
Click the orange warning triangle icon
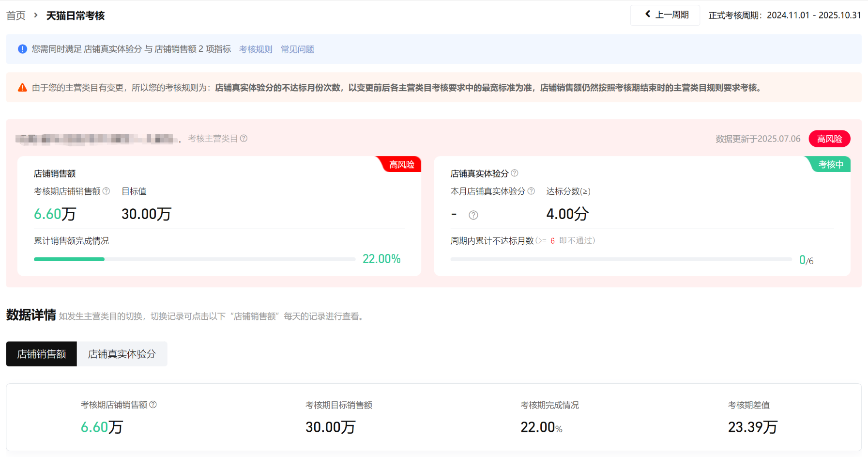pyautogui.click(x=22, y=88)
